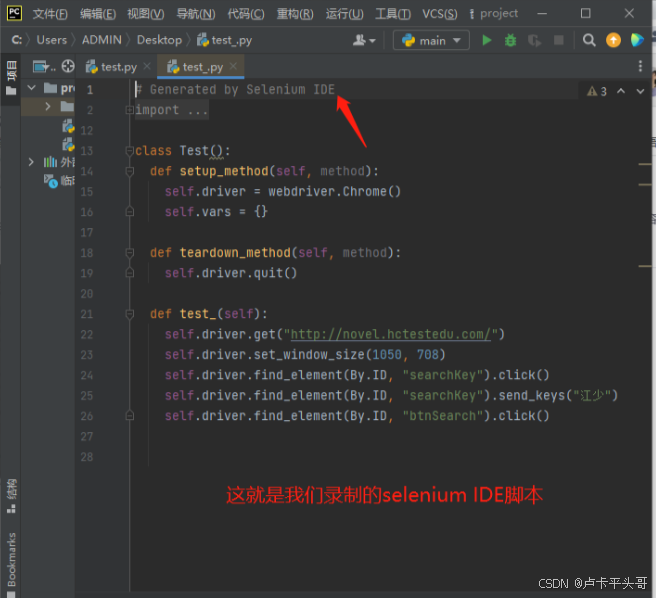Click the folded import ... text
The image size is (656, 598).
coord(172,110)
